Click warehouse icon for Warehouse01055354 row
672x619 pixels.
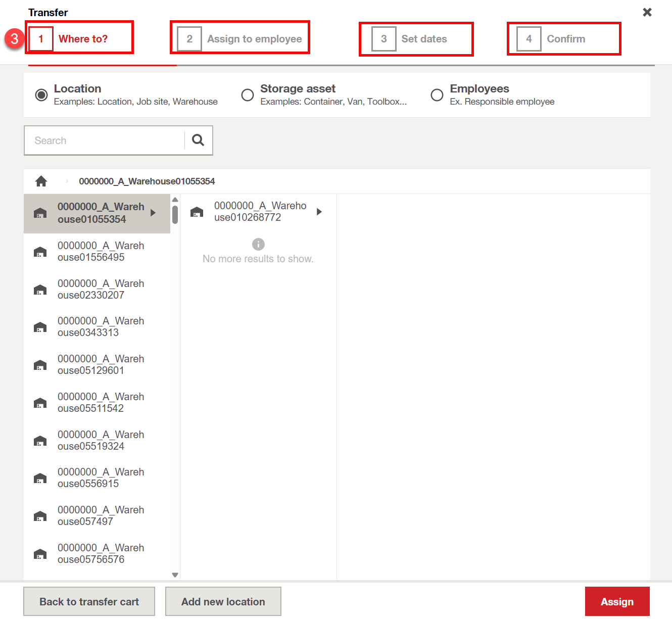coord(40,213)
